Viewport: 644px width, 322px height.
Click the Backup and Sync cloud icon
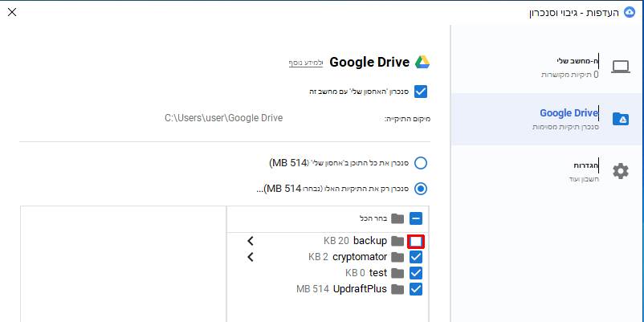click(x=629, y=12)
